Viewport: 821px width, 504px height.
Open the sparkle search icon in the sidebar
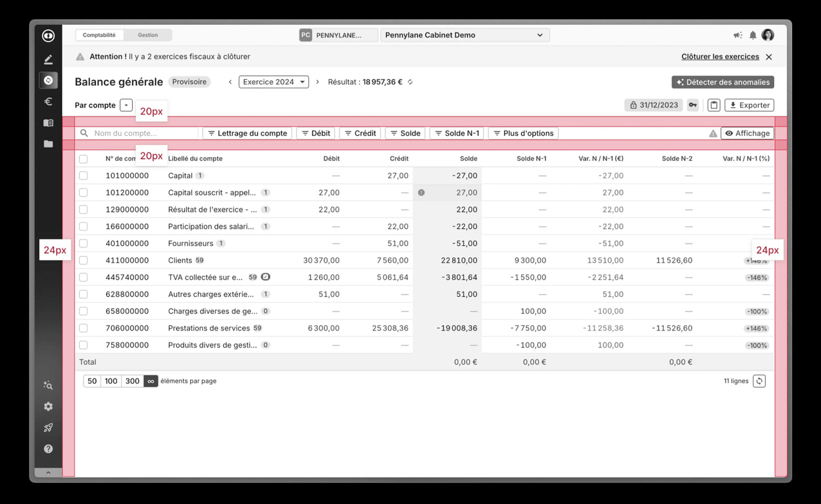click(48, 385)
